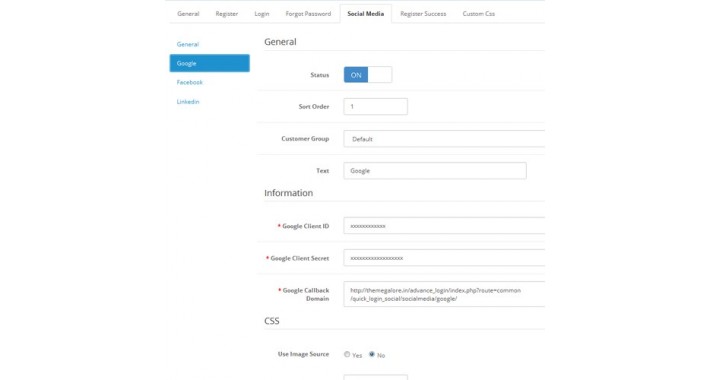This screenshot has width=710, height=380.
Task: Click the Status label
Action: [320, 75]
